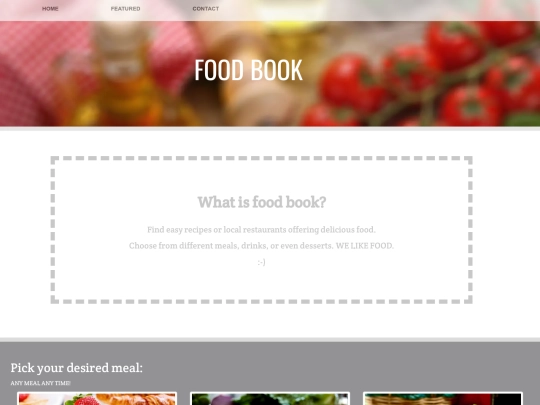Select the 'What is food book?' heading

pos(261,202)
